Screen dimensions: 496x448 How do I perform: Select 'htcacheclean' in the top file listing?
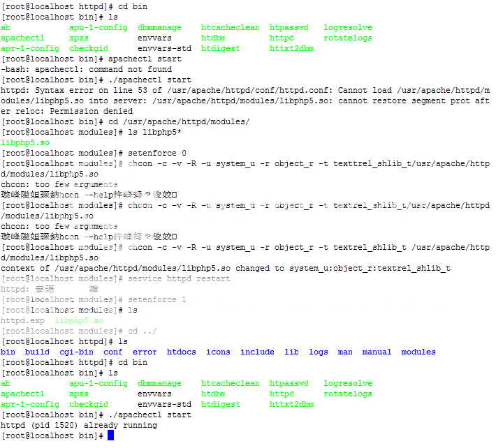point(231,27)
